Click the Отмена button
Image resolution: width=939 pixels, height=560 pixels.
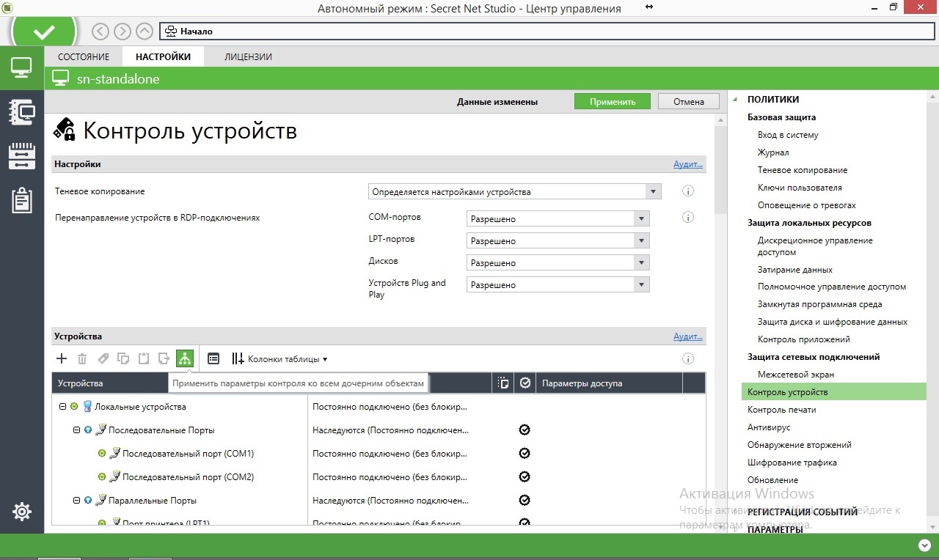[689, 102]
